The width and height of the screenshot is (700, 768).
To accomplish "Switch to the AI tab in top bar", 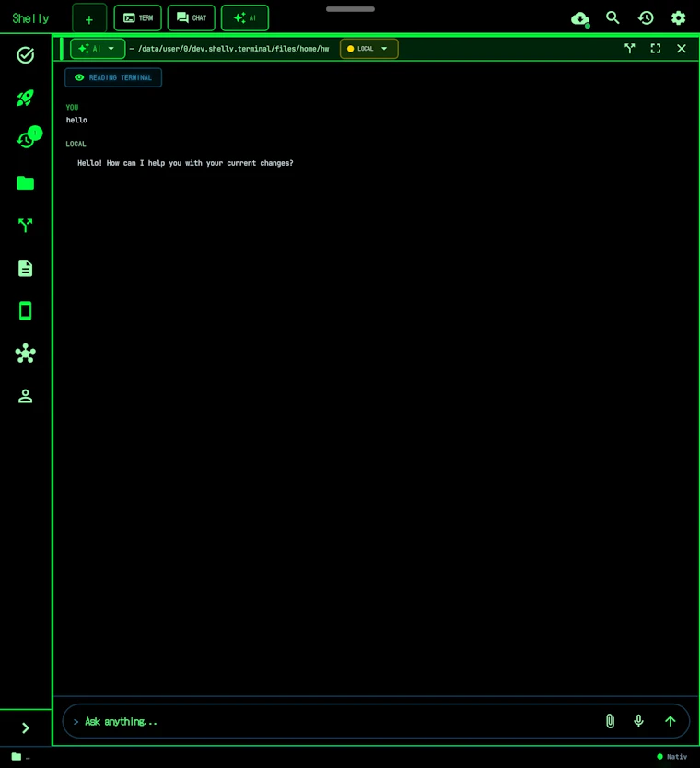I will pos(245,18).
